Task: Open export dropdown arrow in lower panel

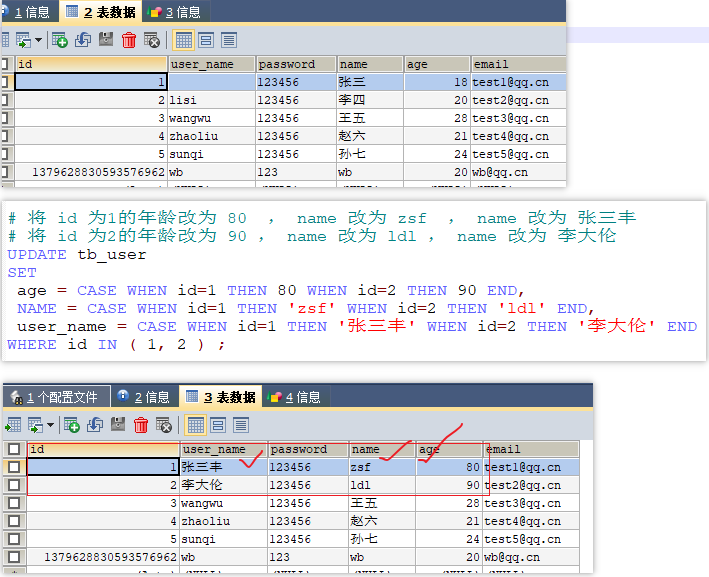Action: tap(50, 425)
